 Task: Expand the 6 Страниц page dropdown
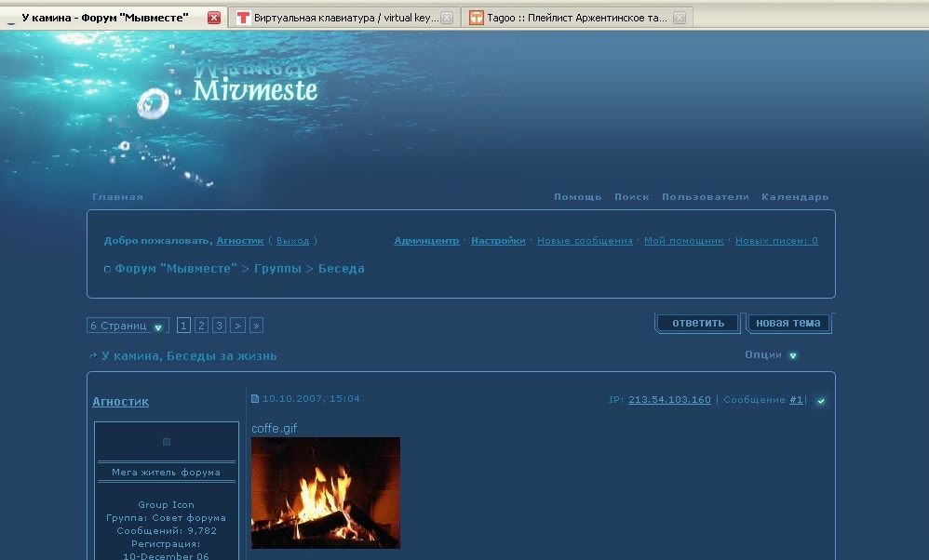pyautogui.click(x=159, y=327)
